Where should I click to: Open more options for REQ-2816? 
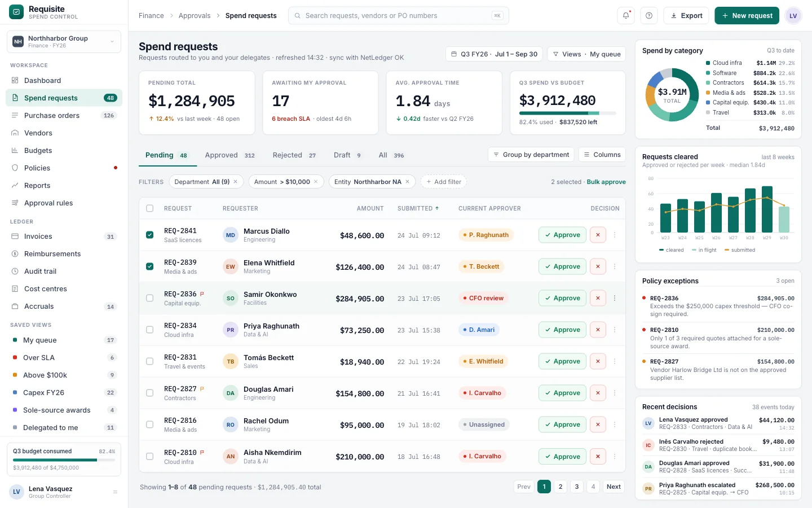[615, 424]
